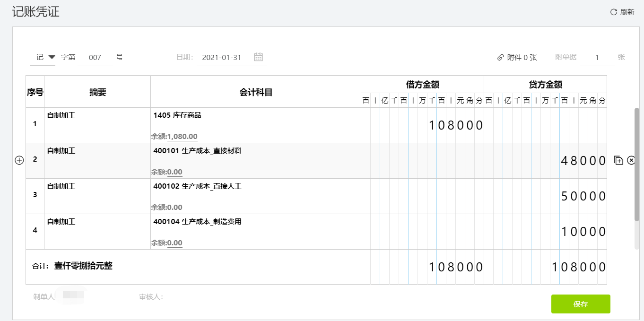Viewport: 644px width, 321px height.
Task: Click the refresh icon next to 刷新
Action: [614, 12]
